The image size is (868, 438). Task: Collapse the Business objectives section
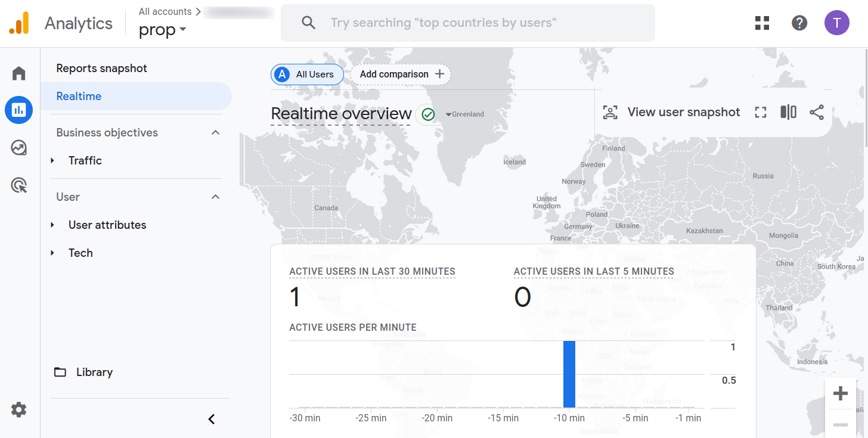(x=216, y=133)
